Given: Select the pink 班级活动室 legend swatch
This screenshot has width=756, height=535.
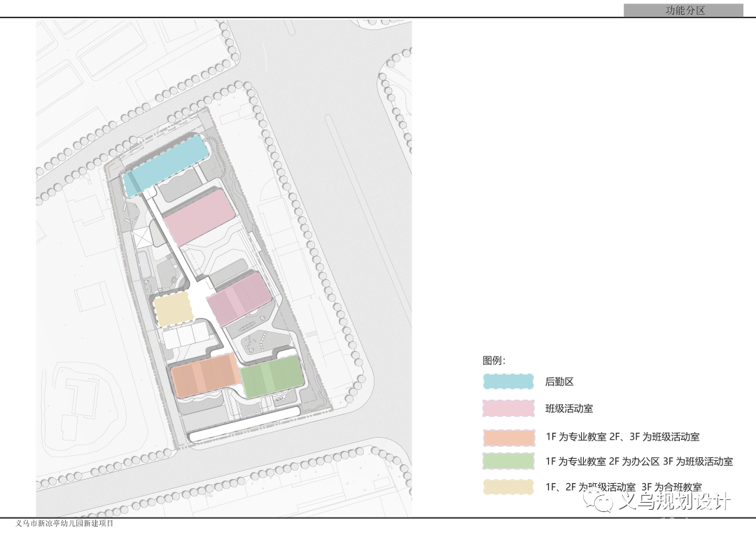Looking at the screenshot, I should pos(508,408).
